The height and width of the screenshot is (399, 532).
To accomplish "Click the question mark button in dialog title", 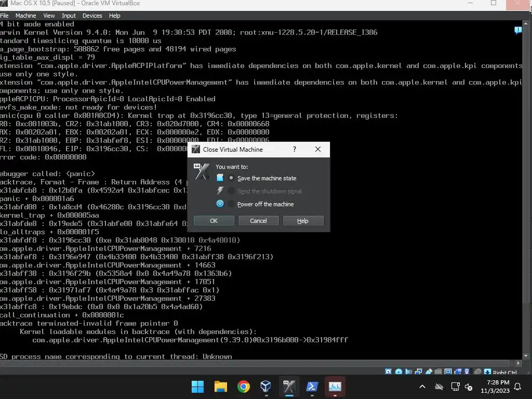I will [x=295, y=149].
